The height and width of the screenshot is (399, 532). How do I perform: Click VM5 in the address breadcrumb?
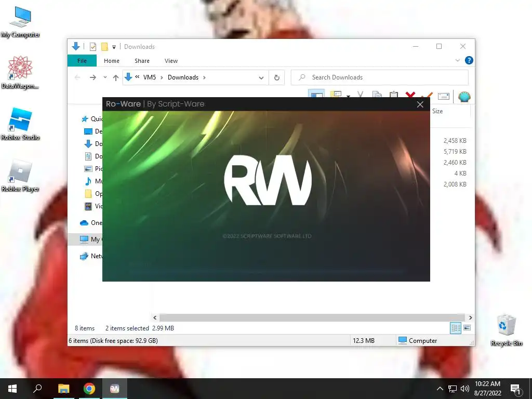[149, 77]
